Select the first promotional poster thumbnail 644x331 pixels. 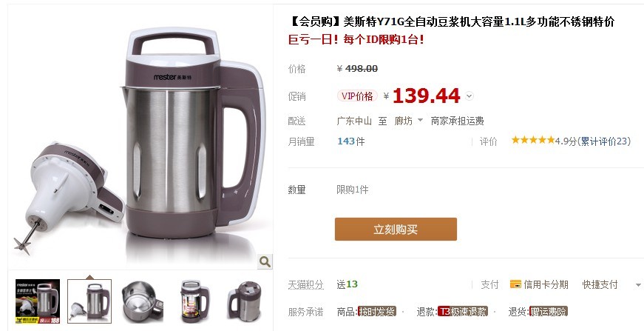(x=38, y=301)
